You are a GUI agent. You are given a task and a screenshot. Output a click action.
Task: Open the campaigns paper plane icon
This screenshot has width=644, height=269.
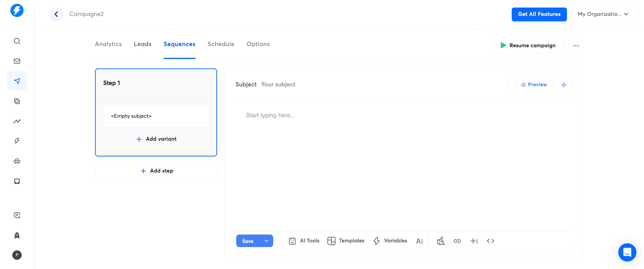pyautogui.click(x=17, y=81)
